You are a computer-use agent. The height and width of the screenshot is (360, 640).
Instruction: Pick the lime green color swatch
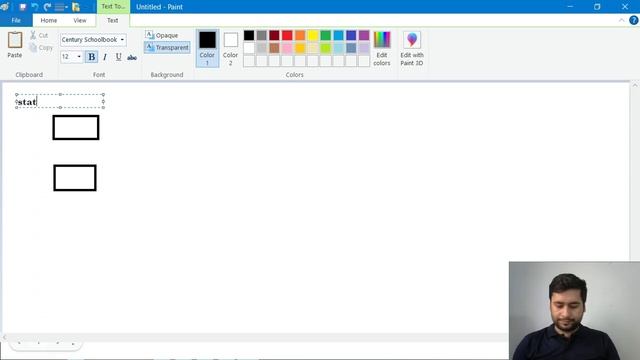pos(325,48)
